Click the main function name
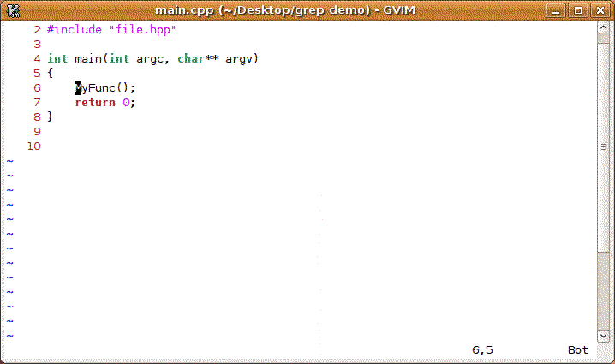This screenshot has width=615, height=364. coord(88,59)
